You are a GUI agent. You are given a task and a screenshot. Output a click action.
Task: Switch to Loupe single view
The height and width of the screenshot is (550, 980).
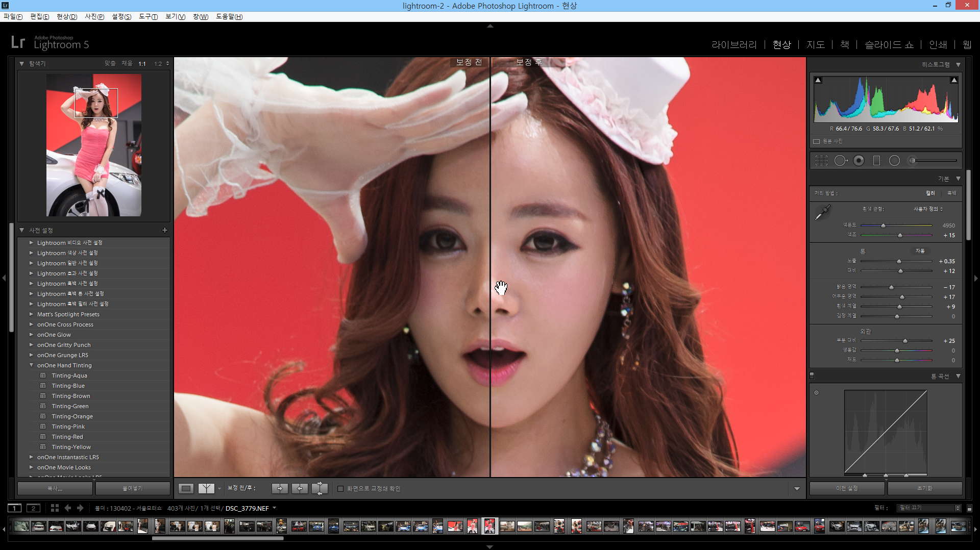pos(186,488)
